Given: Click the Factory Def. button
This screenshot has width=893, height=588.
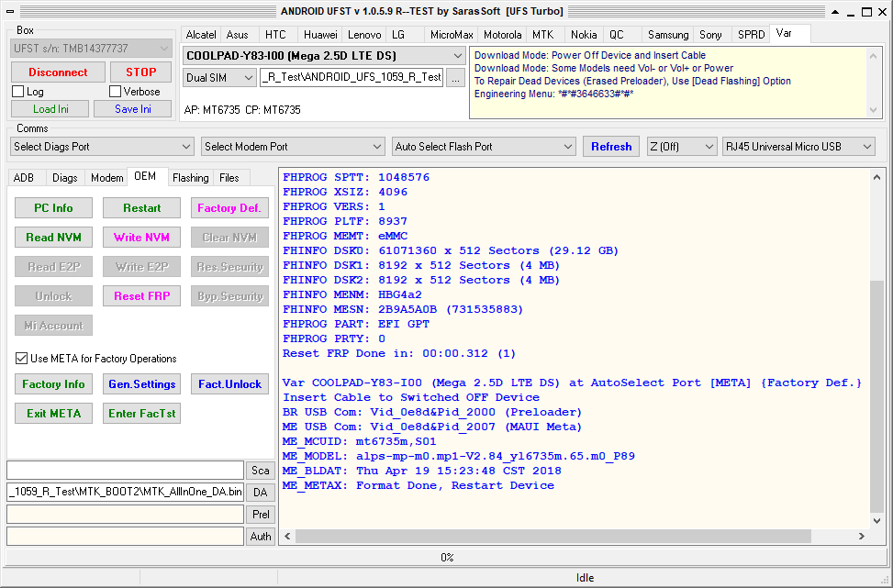Looking at the screenshot, I should [229, 208].
